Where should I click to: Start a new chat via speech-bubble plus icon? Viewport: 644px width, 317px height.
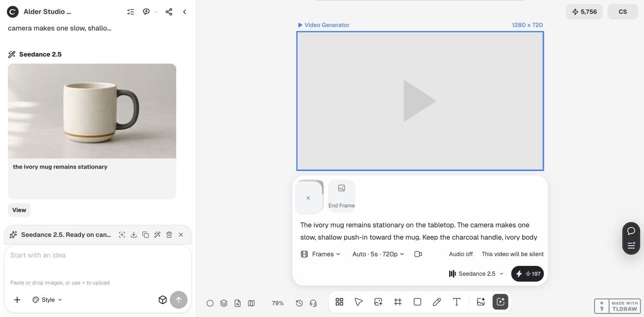[x=146, y=12]
